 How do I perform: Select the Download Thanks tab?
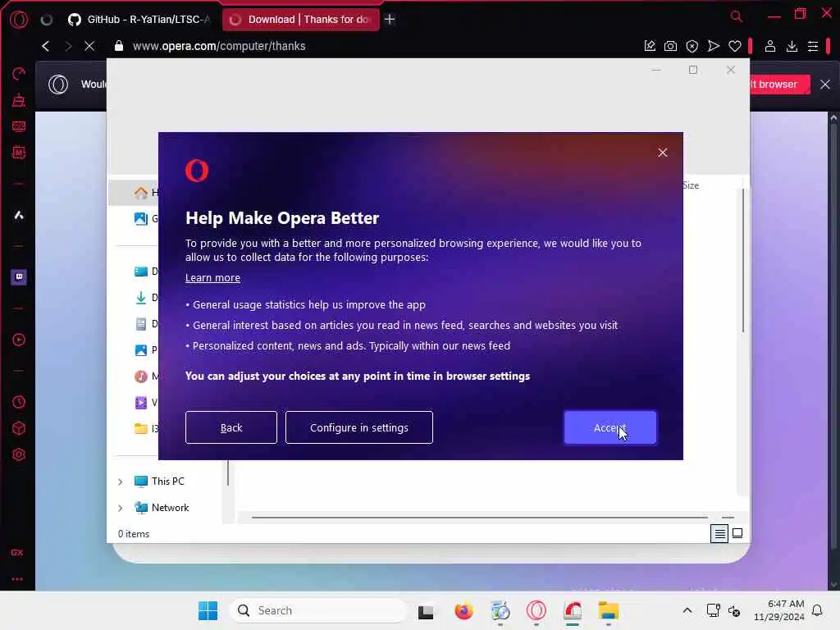pos(300,20)
